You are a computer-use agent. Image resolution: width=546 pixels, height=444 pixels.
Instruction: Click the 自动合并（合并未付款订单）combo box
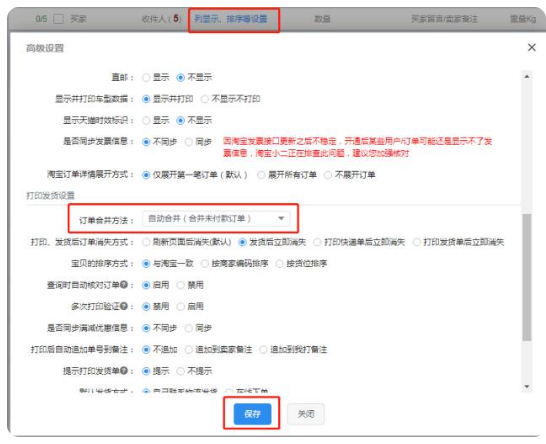pyautogui.click(x=216, y=219)
